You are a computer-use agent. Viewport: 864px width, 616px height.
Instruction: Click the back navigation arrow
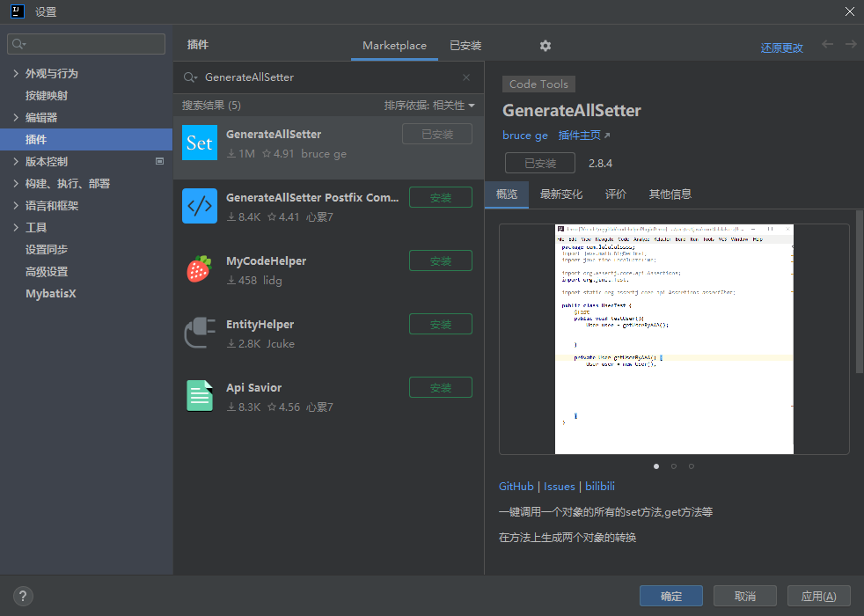(828, 44)
